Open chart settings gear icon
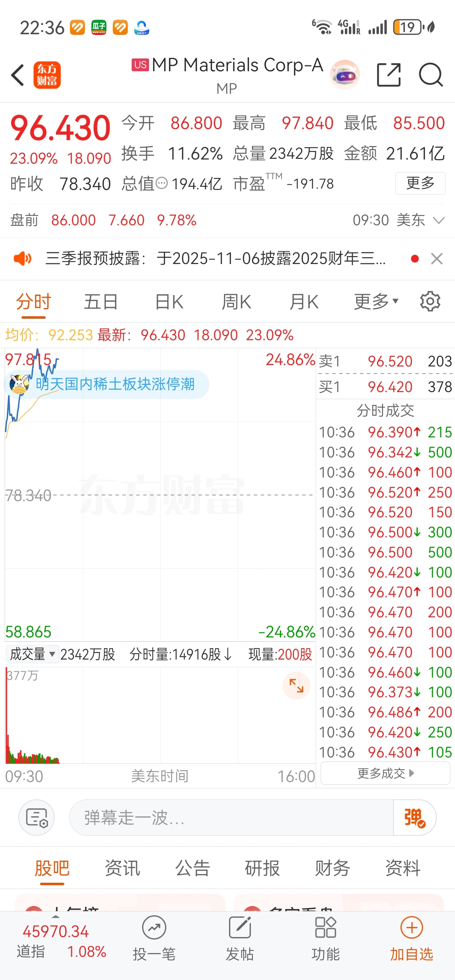 click(x=430, y=302)
